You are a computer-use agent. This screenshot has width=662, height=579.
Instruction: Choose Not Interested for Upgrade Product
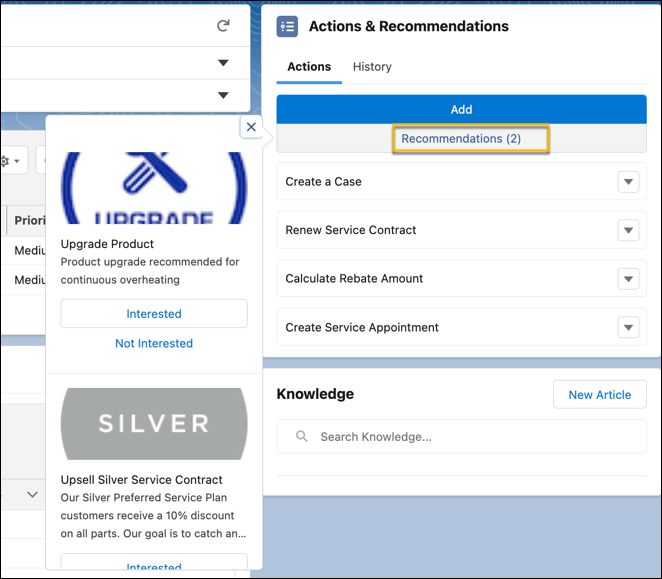tap(154, 343)
